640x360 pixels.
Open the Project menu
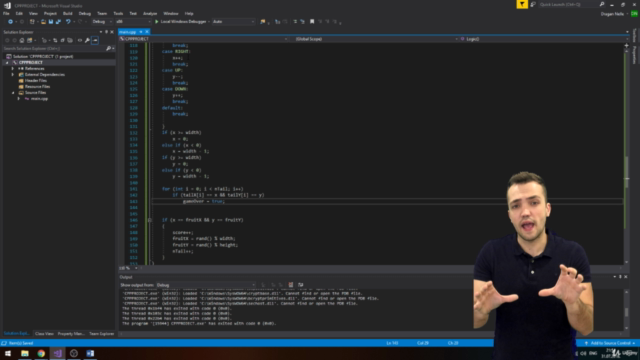[50, 13]
